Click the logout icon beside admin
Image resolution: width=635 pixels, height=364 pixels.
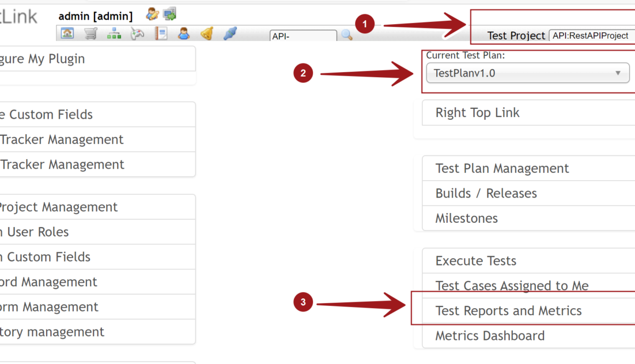(x=170, y=14)
